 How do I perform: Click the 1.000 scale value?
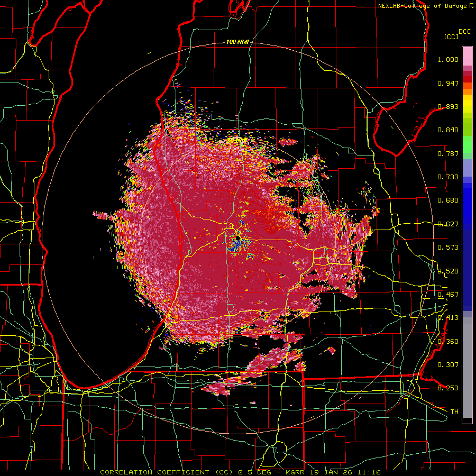448,59
